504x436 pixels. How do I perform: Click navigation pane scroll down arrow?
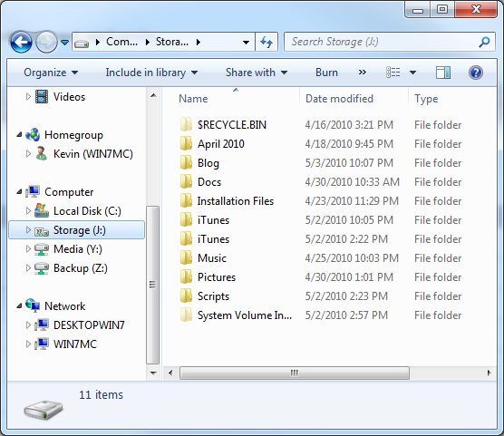153,373
